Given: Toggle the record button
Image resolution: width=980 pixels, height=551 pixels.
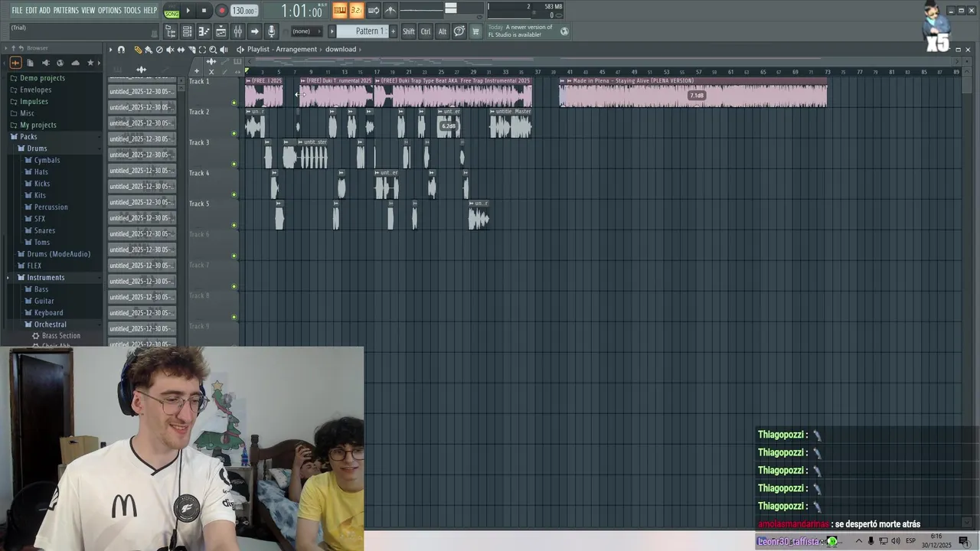Looking at the screenshot, I should pyautogui.click(x=221, y=11).
